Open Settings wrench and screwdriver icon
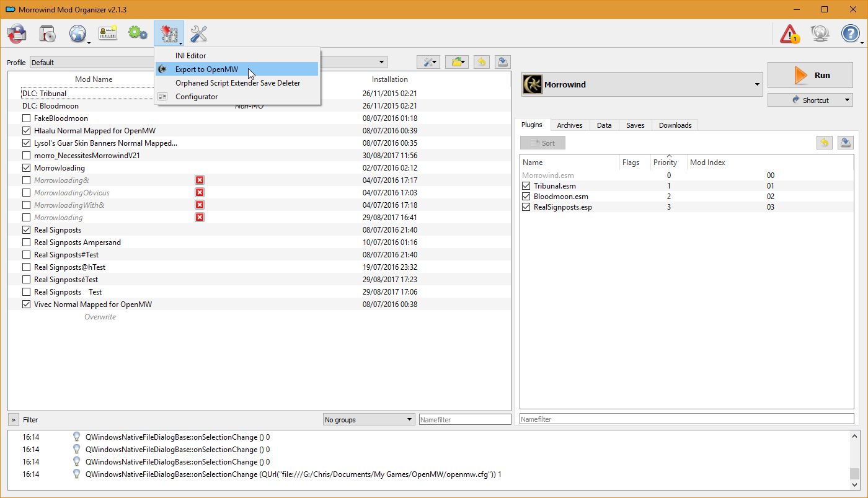Viewport: 868px width, 498px height. coord(198,33)
